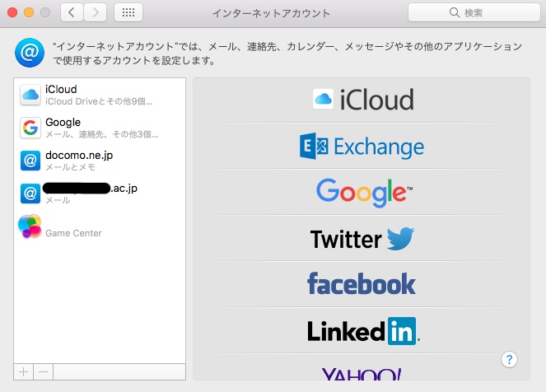Click the large @ Internet Accounts icon
Image resolution: width=546 pixels, height=392 pixels.
[30, 53]
